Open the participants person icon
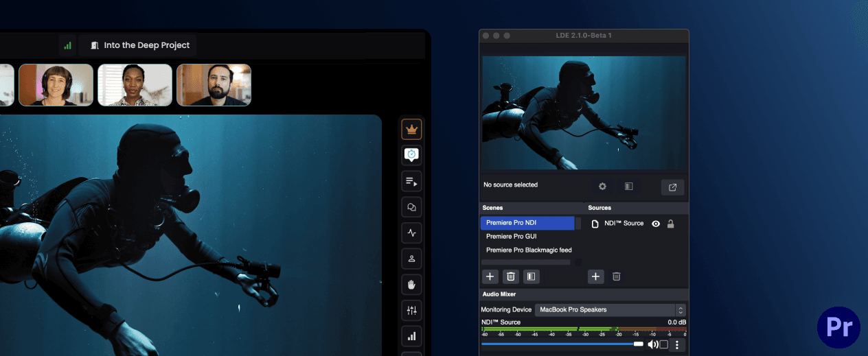 [x=411, y=259]
